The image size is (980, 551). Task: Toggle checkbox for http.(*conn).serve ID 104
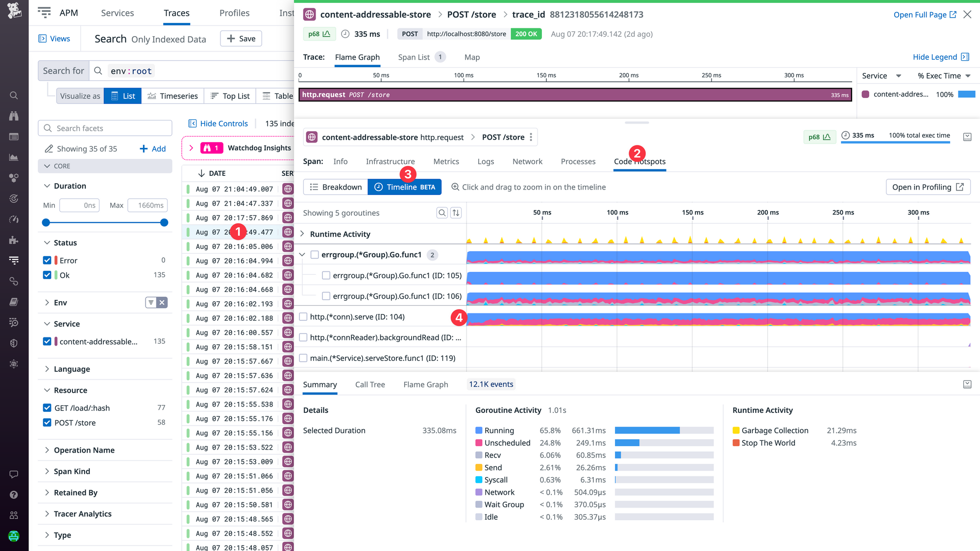[x=303, y=317]
